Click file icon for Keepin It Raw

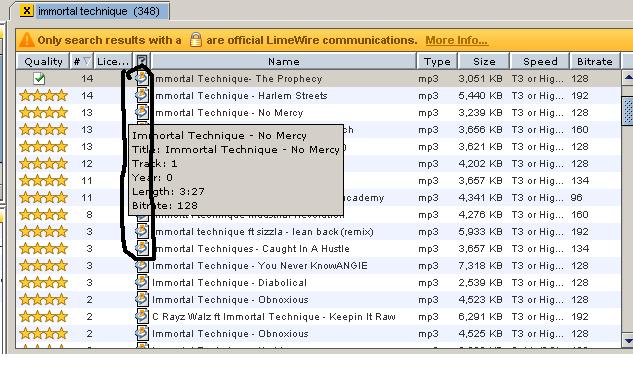tap(142, 316)
